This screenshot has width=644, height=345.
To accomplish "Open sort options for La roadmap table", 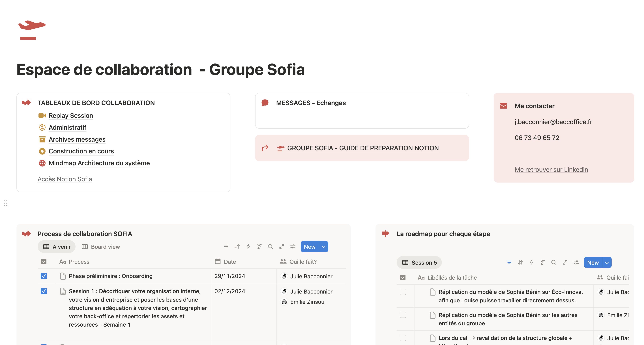I will pos(521,262).
